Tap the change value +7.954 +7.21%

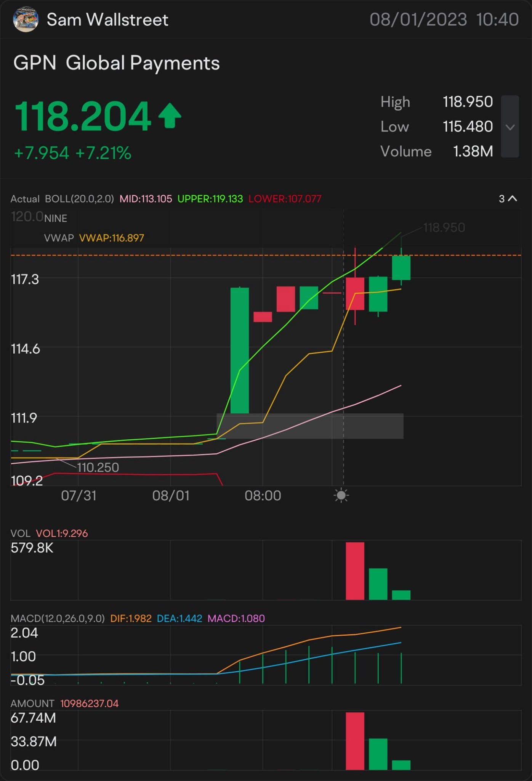tap(73, 153)
